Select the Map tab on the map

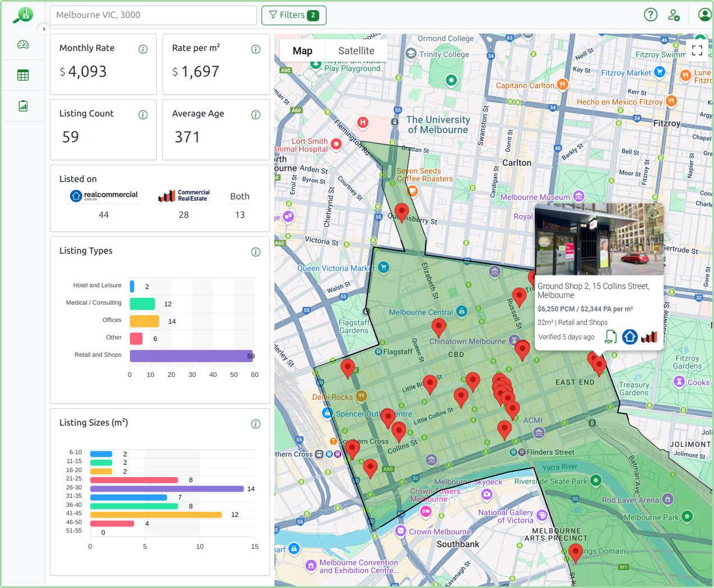302,50
